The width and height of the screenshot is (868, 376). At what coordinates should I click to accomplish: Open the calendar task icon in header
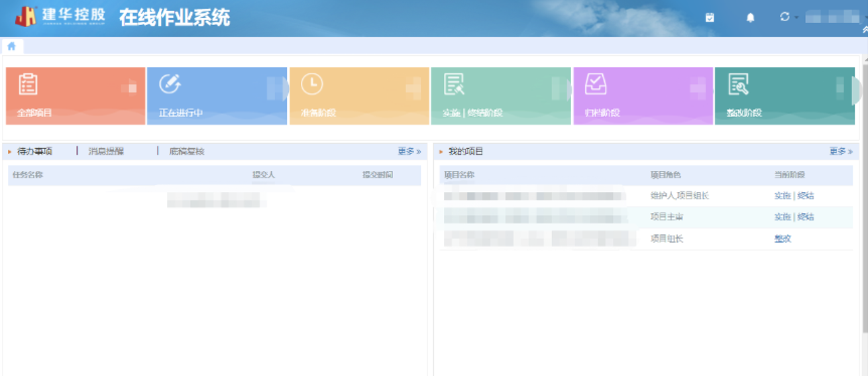coord(710,18)
